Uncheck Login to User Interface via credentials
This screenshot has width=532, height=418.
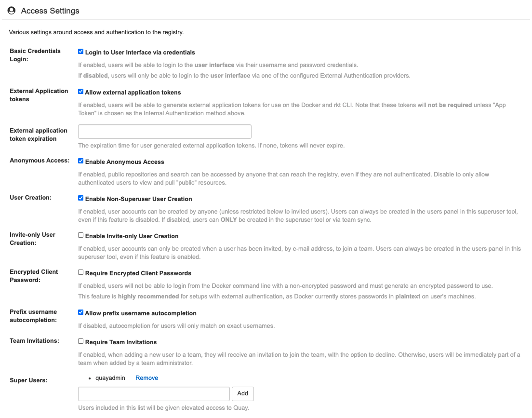81,52
